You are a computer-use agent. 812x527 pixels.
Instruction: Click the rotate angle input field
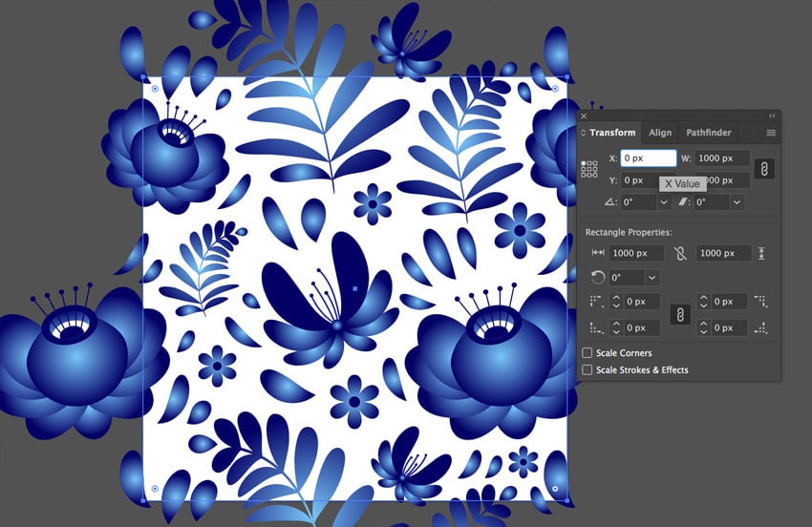638,201
